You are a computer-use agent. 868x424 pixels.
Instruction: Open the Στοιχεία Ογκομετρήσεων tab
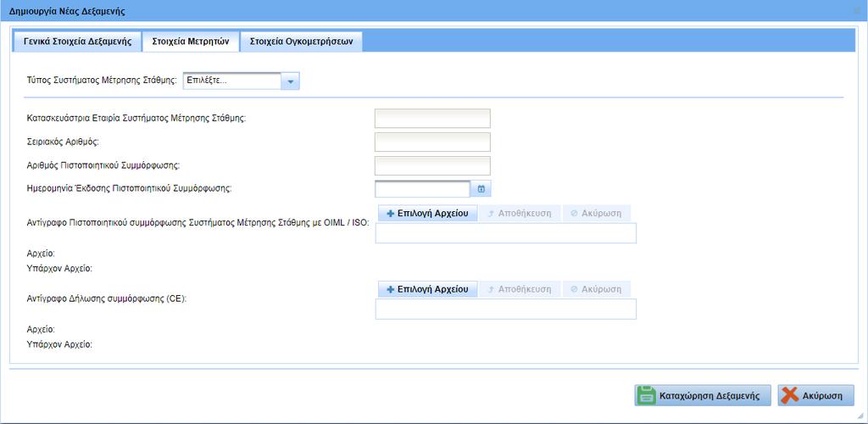pos(301,42)
